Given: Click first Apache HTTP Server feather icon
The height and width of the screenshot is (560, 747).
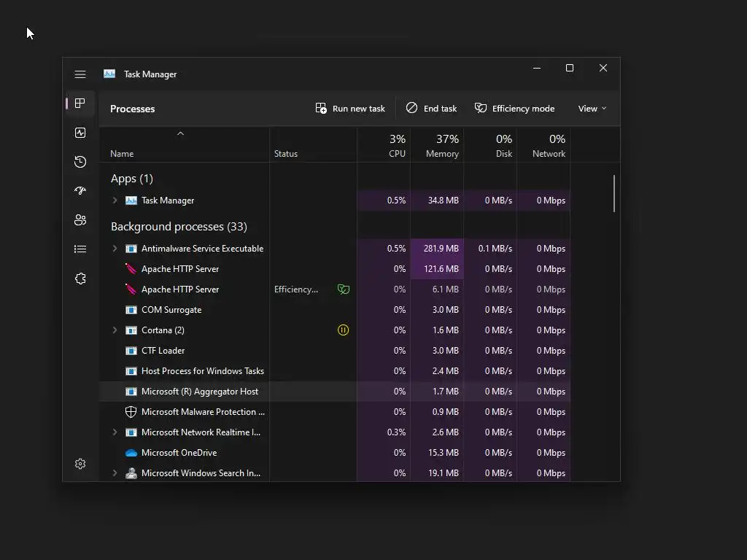Looking at the screenshot, I should [x=131, y=268].
